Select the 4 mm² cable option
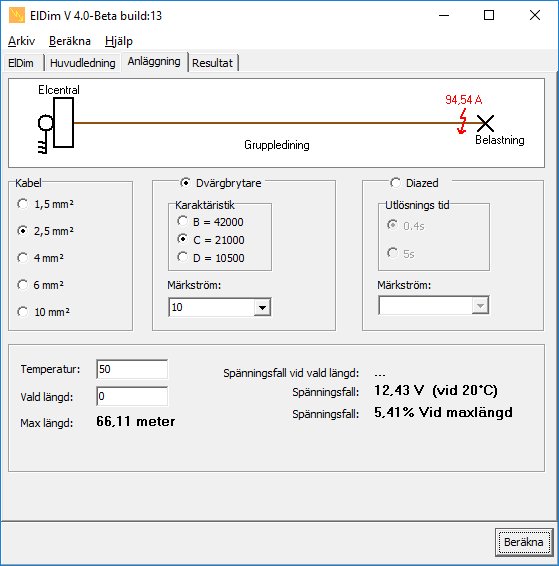The image size is (559, 566). [x=40, y=258]
